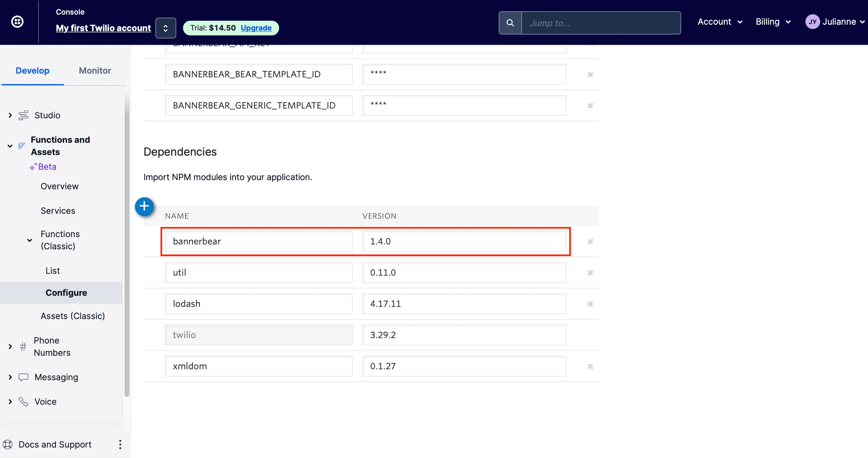Open Docs and Support
Viewport: 868px width, 458px height.
(55, 445)
